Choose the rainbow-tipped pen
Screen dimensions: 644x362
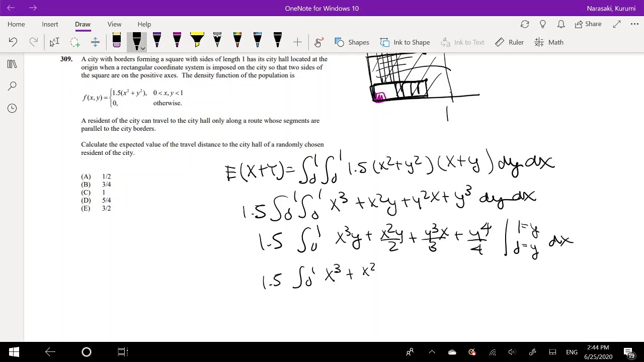pyautogui.click(x=237, y=41)
